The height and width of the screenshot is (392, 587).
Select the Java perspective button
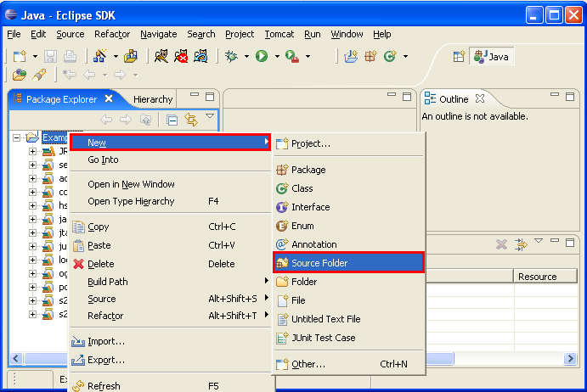[494, 56]
